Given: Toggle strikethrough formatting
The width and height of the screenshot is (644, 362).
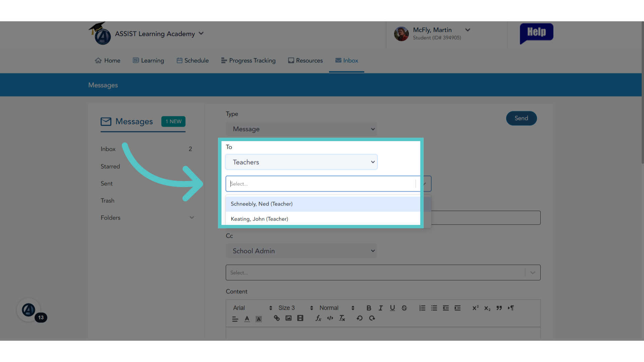Looking at the screenshot, I should point(404,308).
